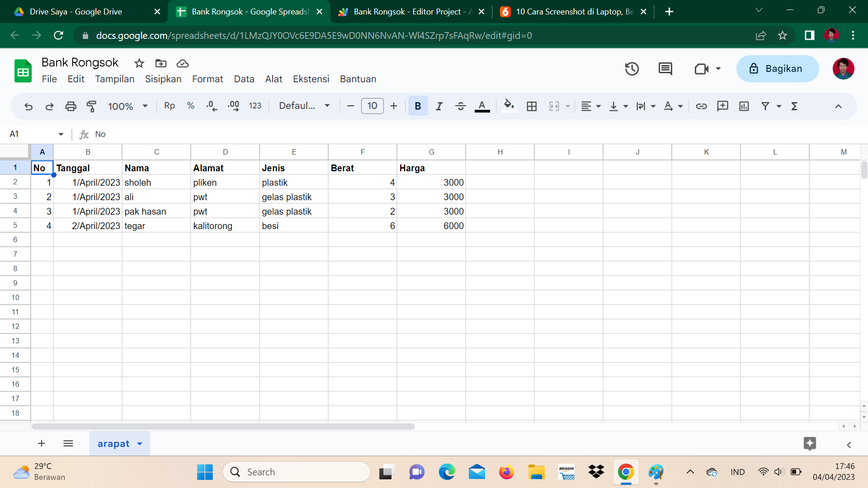Viewport: 868px width, 488px height.
Task: Click the Functions sigma icon
Action: click(794, 106)
